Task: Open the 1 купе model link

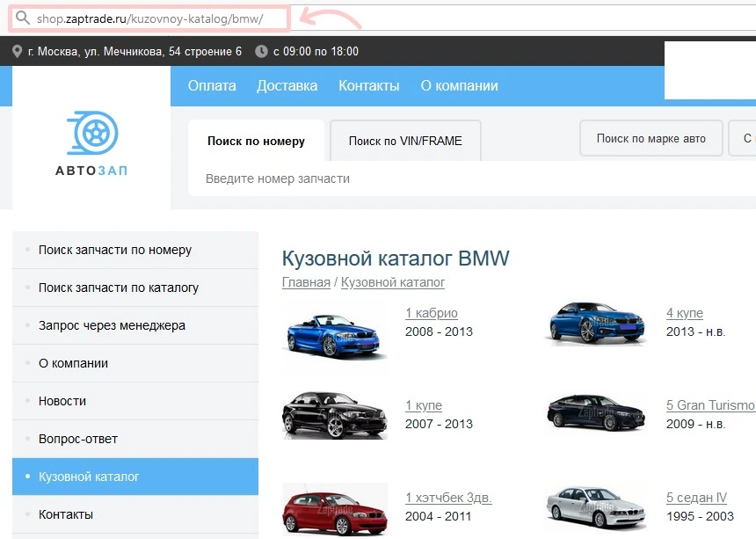Action: 424,405
